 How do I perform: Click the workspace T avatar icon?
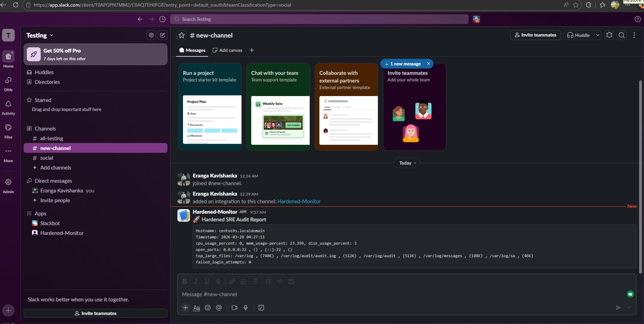[x=8, y=35]
